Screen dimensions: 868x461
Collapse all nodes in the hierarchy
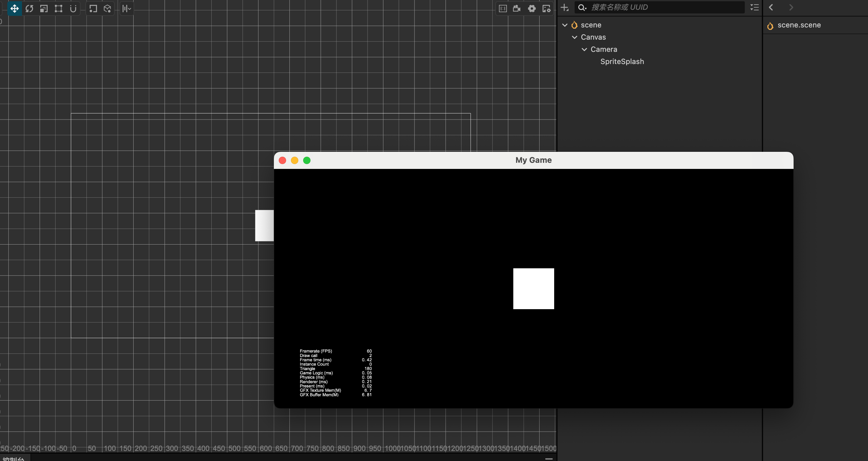click(x=755, y=7)
